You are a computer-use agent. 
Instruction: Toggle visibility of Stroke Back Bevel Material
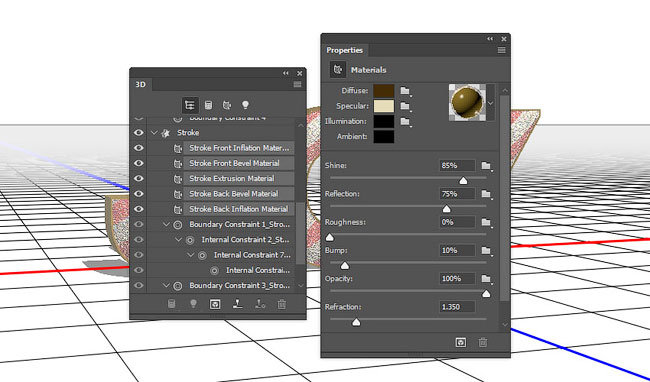coord(138,194)
